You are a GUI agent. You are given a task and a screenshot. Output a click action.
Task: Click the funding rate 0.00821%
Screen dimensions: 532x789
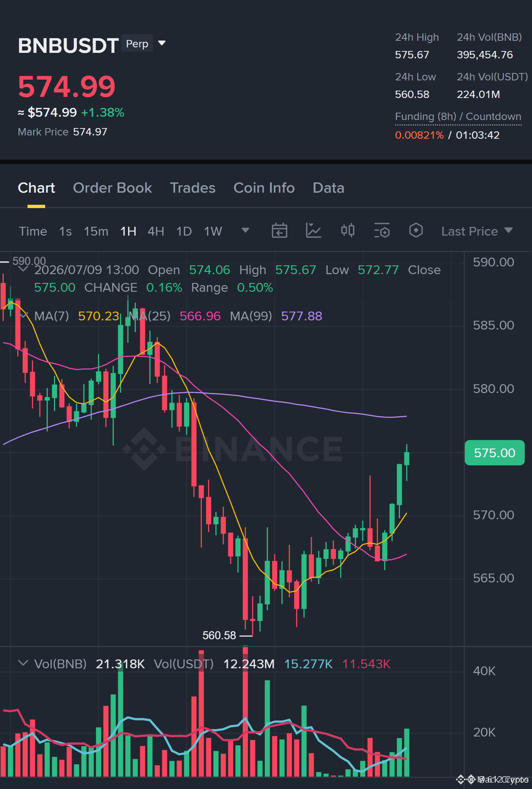click(419, 135)
